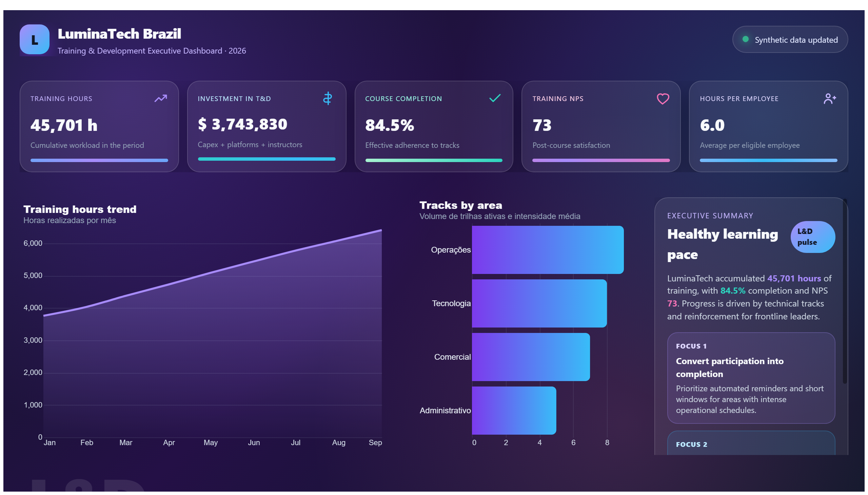The width and height of the screenshot is (868, 495).
Task: Click the LuminaTech L logo icon
Action: click(34, 39)
